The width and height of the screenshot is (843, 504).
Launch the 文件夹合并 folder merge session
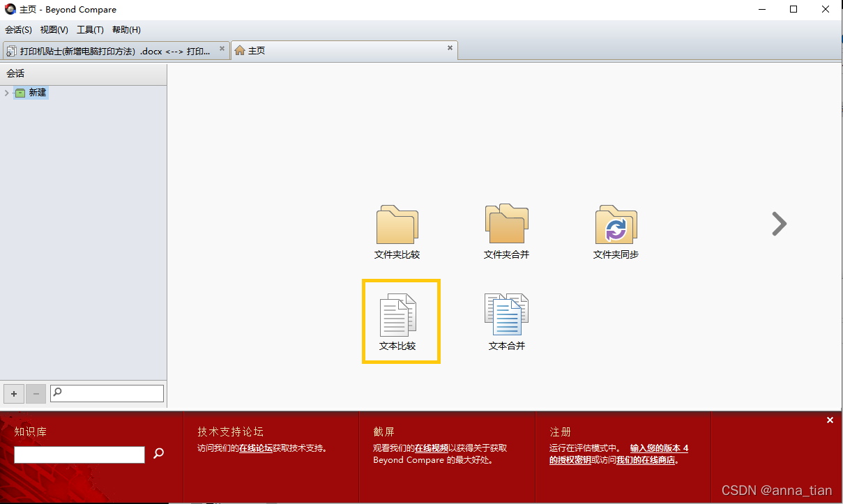tap(506, 232)
